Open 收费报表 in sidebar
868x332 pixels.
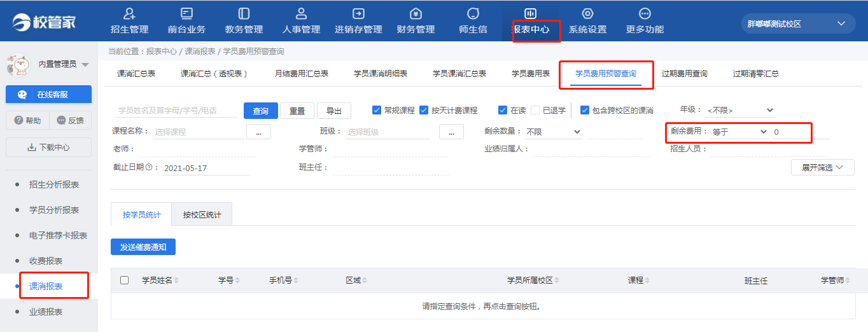tap(46, 261)
